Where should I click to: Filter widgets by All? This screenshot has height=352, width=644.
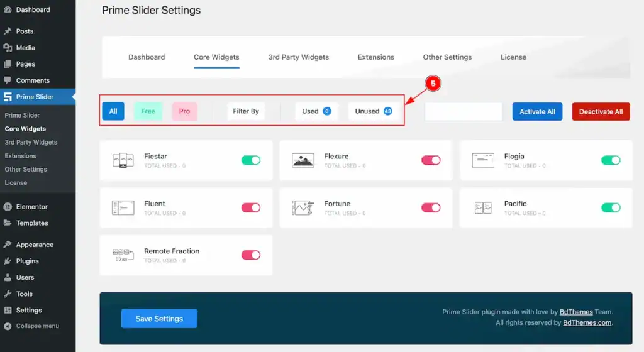pyautogui.click(x=113, y=111)
